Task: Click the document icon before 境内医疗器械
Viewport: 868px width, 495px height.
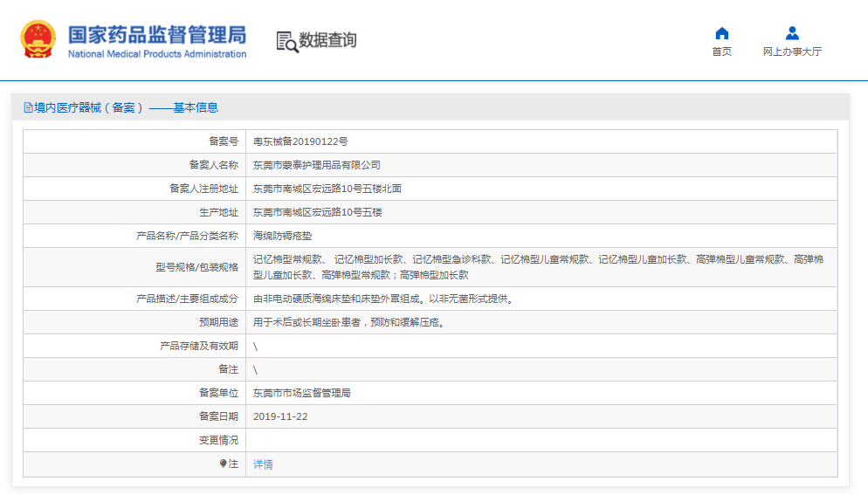Action: [x=28, y=107]
